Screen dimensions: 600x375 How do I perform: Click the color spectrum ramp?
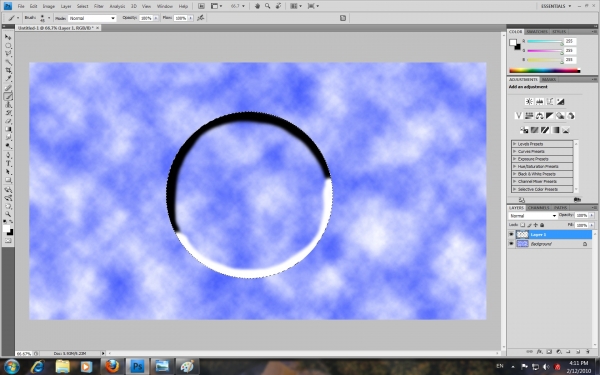point(545,70)
